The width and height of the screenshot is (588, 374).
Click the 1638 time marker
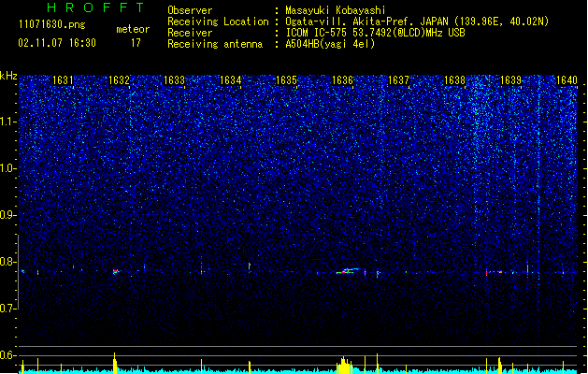(x=454, y=80)
